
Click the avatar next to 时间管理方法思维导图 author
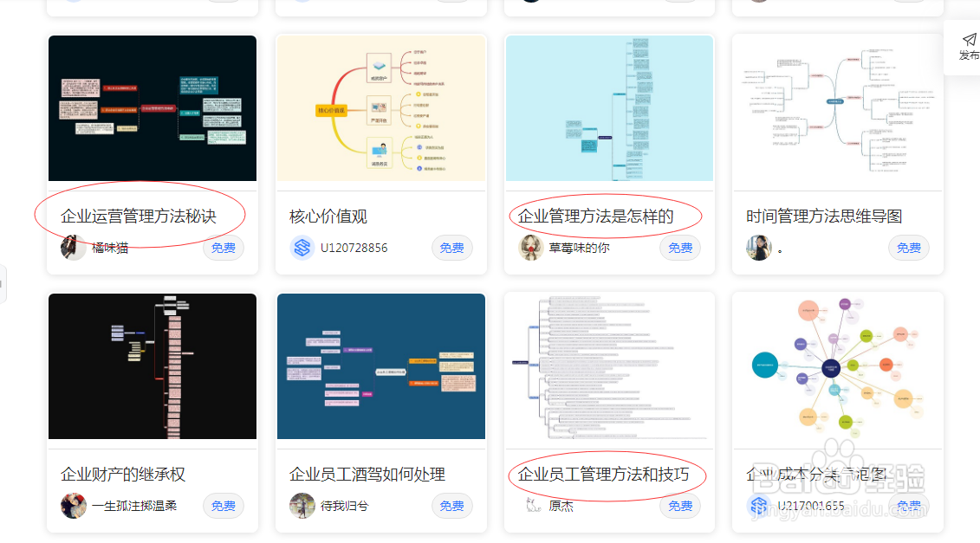tap(758, 247)
